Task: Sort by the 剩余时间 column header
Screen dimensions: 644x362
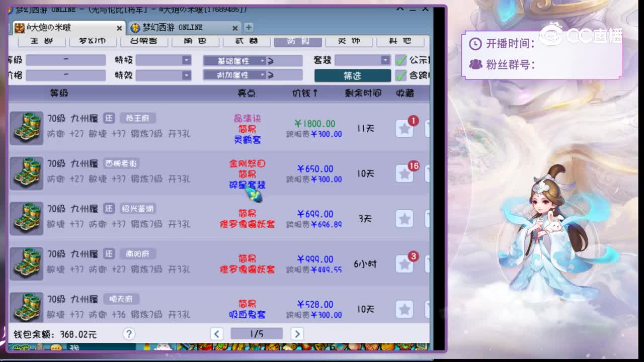Action: coord(363,93)
